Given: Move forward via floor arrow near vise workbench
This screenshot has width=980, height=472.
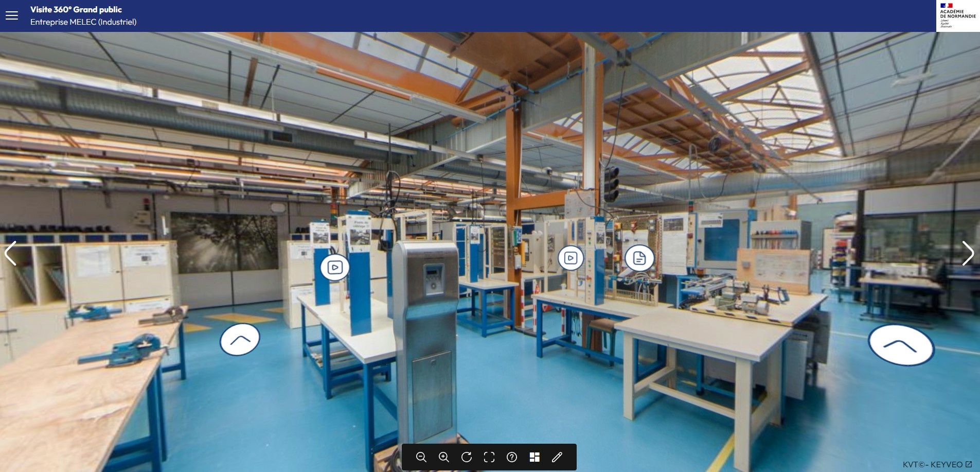Looking at the screenshot, I should [240, 340].
